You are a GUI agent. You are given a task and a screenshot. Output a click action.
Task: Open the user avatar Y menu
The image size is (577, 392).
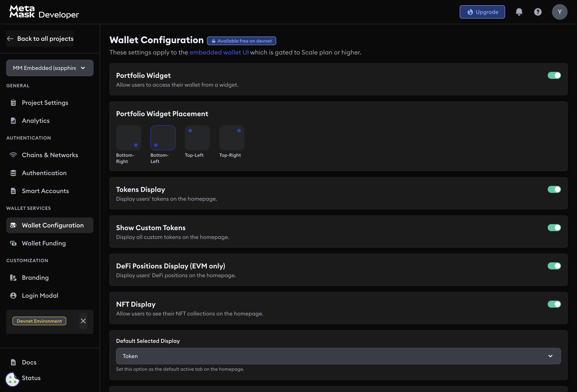tap(560, 12)
